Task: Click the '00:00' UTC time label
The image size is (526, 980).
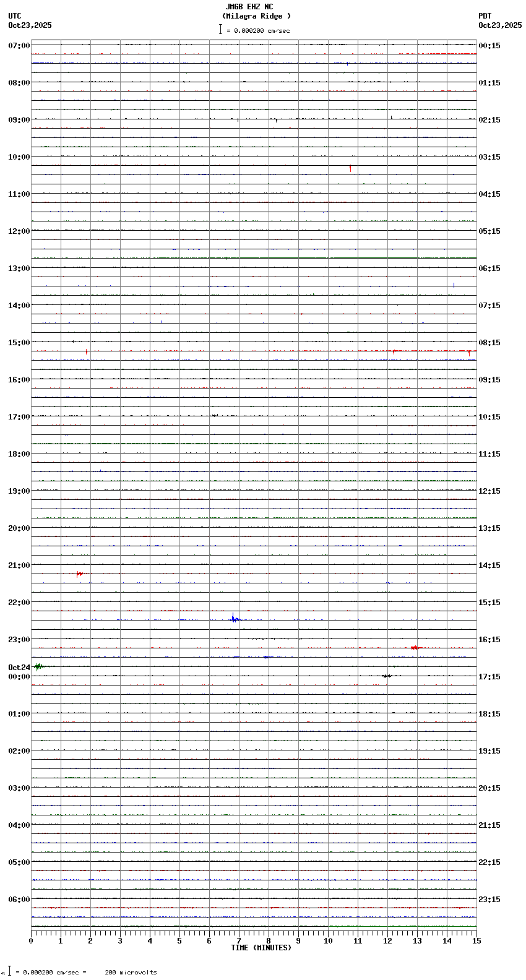Action: point(19,677)
